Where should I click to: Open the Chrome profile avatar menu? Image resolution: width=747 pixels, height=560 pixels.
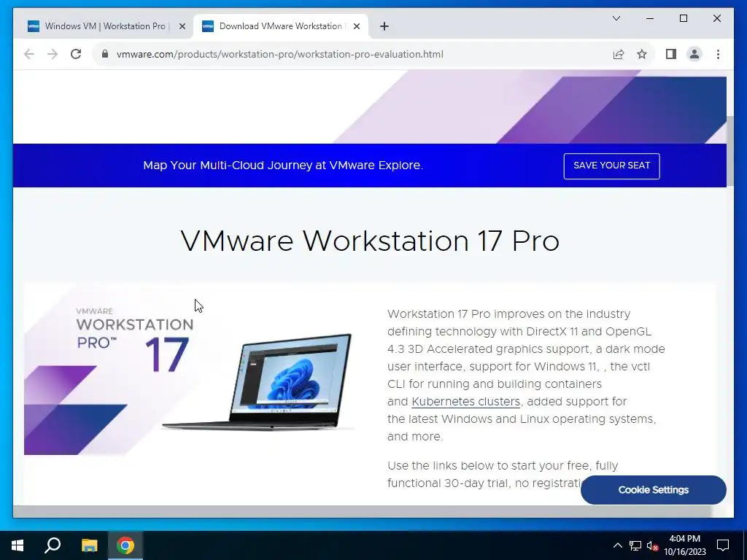[x=694, y=54]
